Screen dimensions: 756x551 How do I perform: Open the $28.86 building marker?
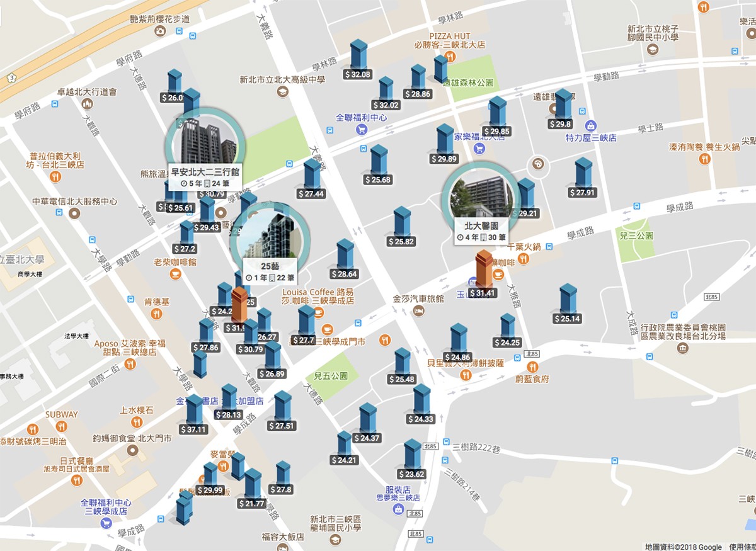tap(418, 82)
